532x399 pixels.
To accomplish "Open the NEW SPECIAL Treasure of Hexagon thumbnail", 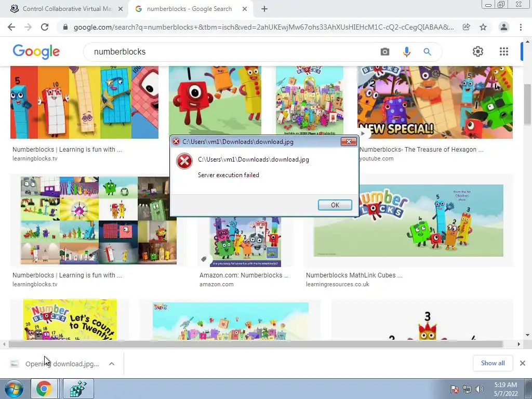I will (x=435, y=102).
